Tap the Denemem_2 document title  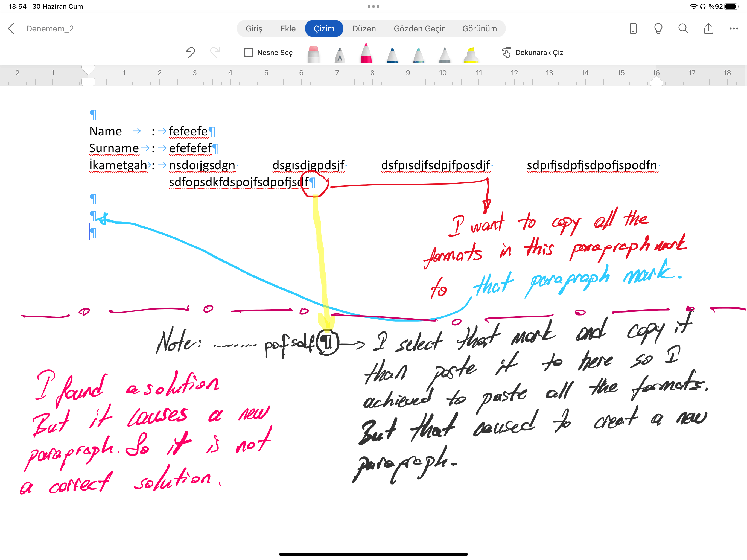point(50,28)
